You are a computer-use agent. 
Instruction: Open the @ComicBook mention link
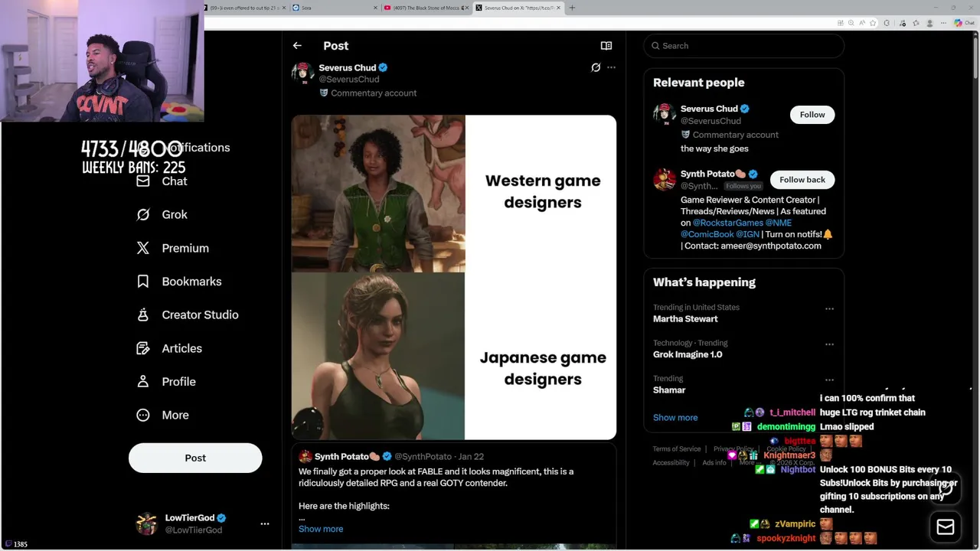click(707, 234)
